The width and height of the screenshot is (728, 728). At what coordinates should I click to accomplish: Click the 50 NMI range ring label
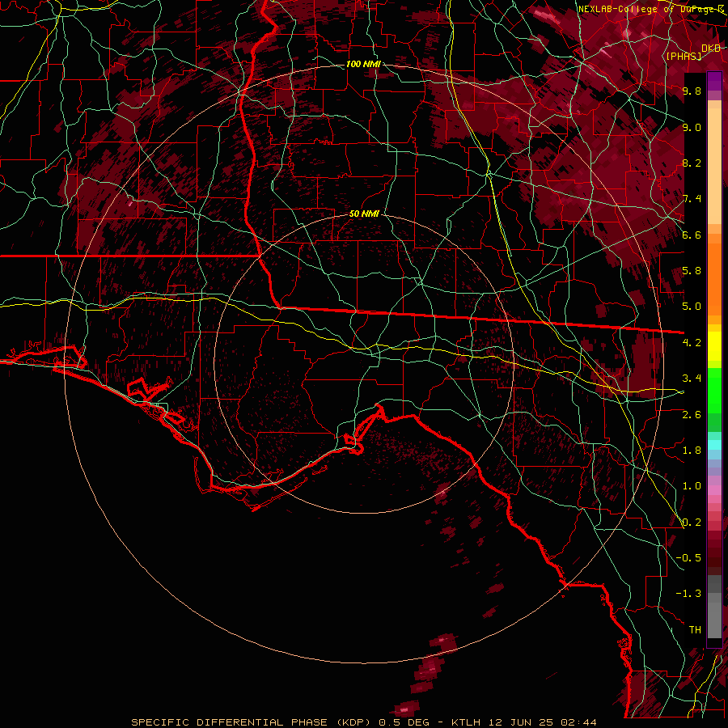tap(364, 214)
